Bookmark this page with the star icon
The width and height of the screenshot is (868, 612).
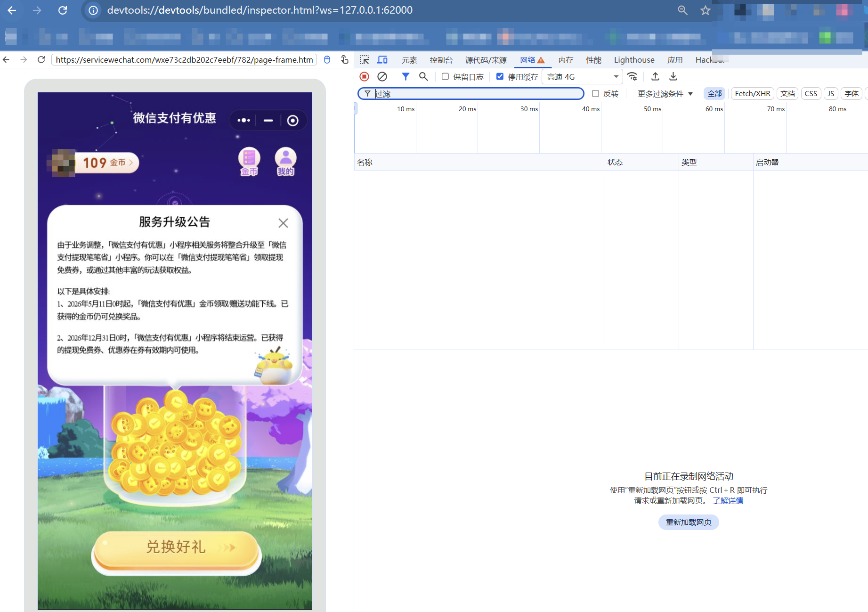(x=705, y=10)
